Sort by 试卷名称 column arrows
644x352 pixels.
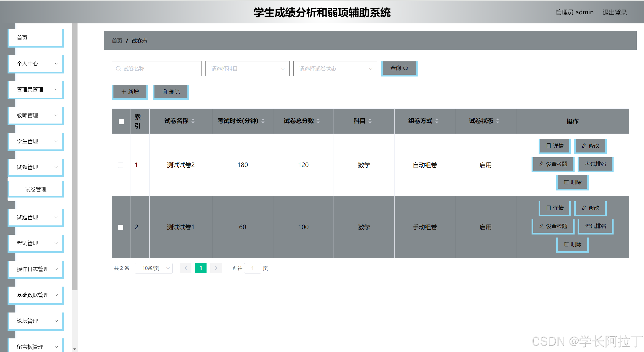[x=193, y=121]
